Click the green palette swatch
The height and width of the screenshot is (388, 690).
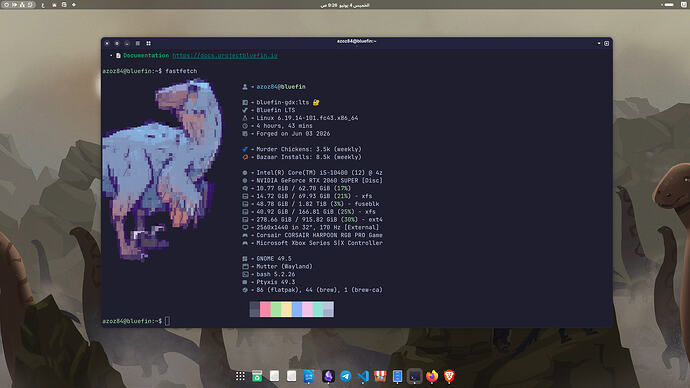(x=276, y=309)
